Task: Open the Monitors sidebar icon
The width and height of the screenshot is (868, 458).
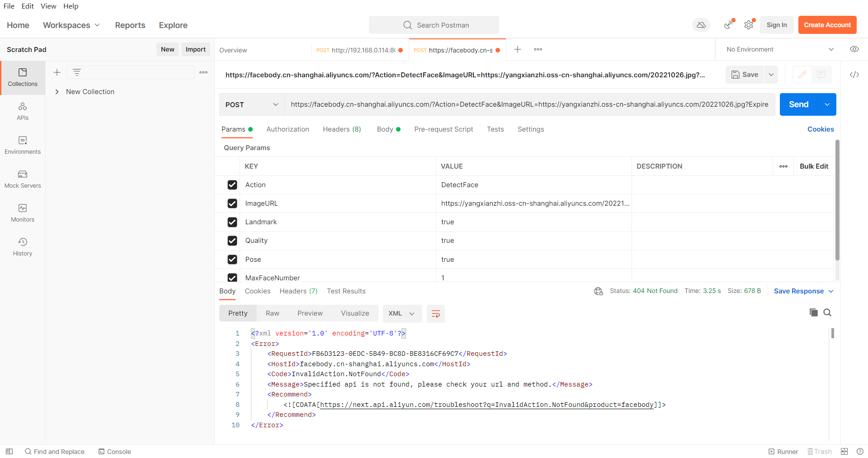Action: coord(23,213)
